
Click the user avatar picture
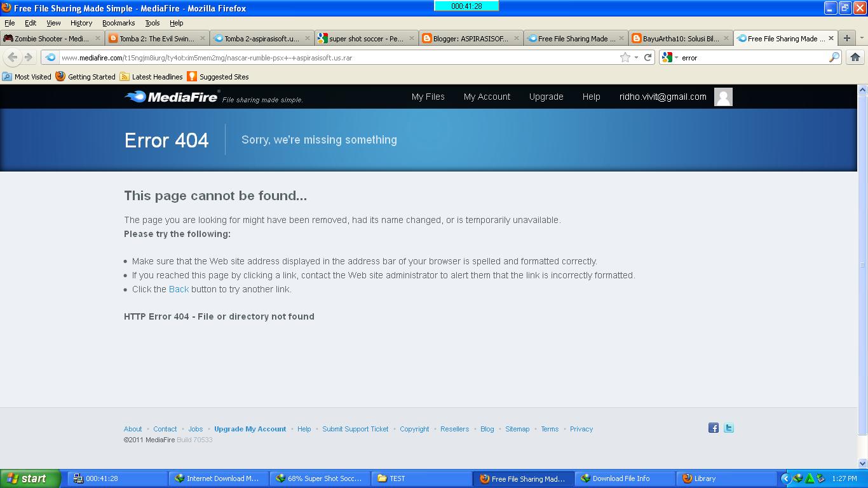(x=723, y=97)
